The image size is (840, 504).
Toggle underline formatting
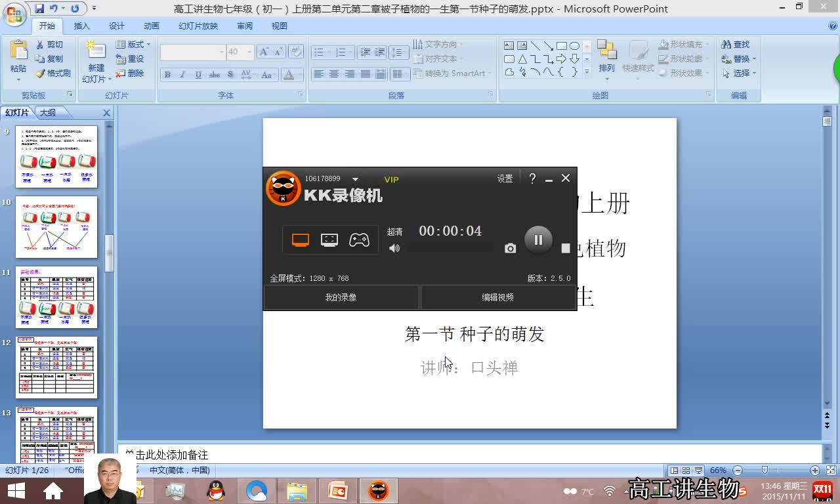[198, 74]
